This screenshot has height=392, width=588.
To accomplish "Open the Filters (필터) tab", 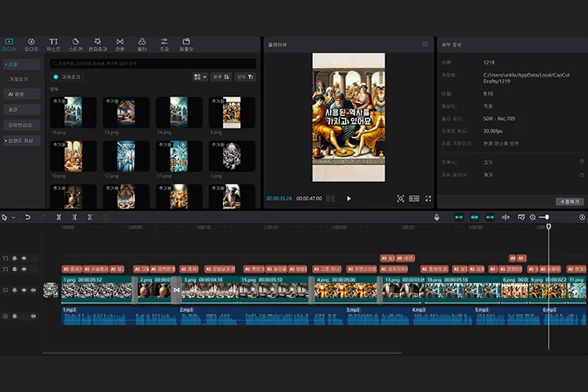I will [142, 44].
